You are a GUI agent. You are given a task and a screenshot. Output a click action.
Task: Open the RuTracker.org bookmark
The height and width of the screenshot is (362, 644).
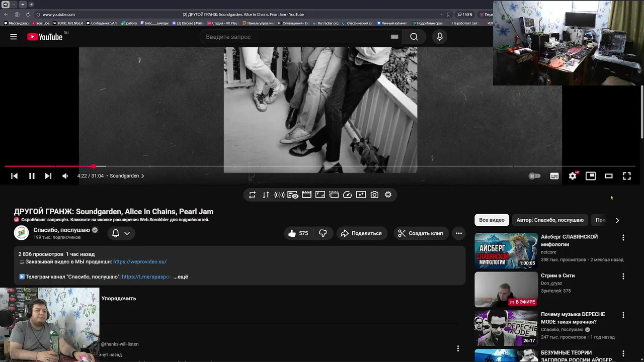click(326, 23)
